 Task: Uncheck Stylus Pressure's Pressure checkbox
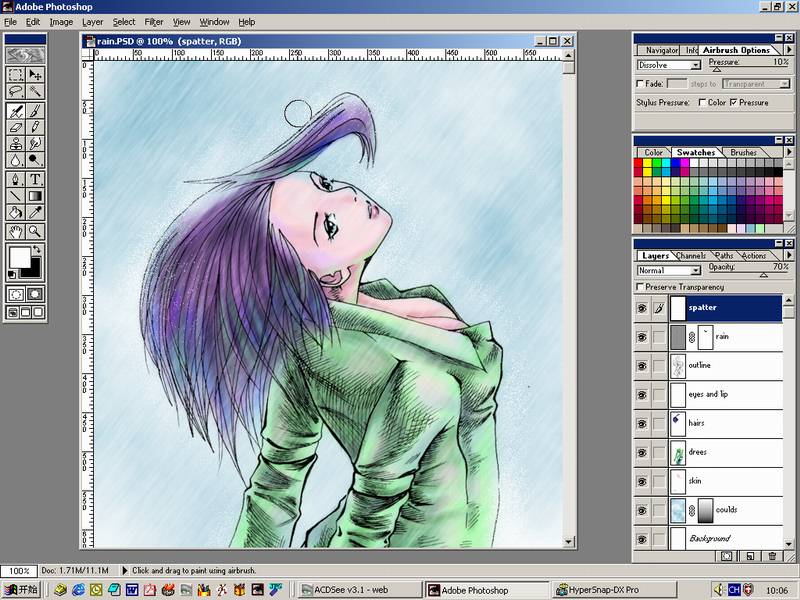point(734,103)
